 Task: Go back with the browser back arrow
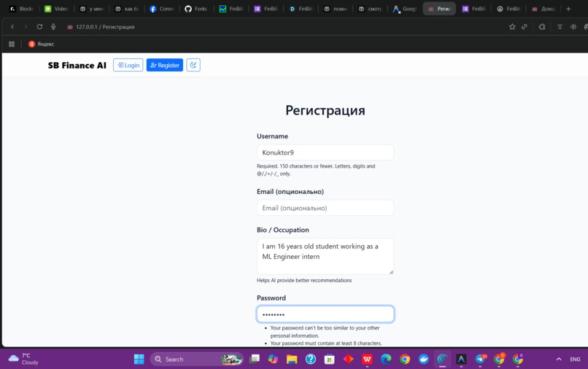pos(12,27)
